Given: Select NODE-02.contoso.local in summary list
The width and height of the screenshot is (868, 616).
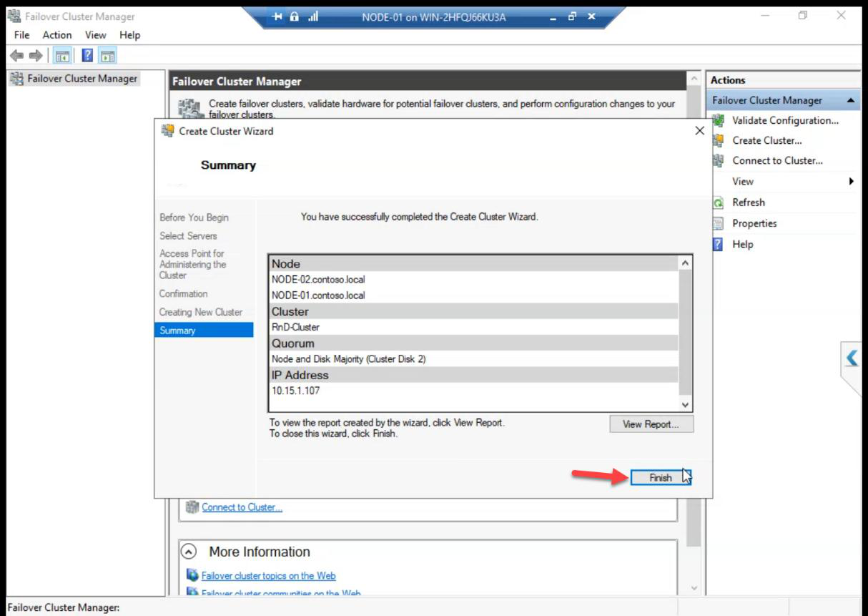Looking at the screenshot, I should click(318, 280).
